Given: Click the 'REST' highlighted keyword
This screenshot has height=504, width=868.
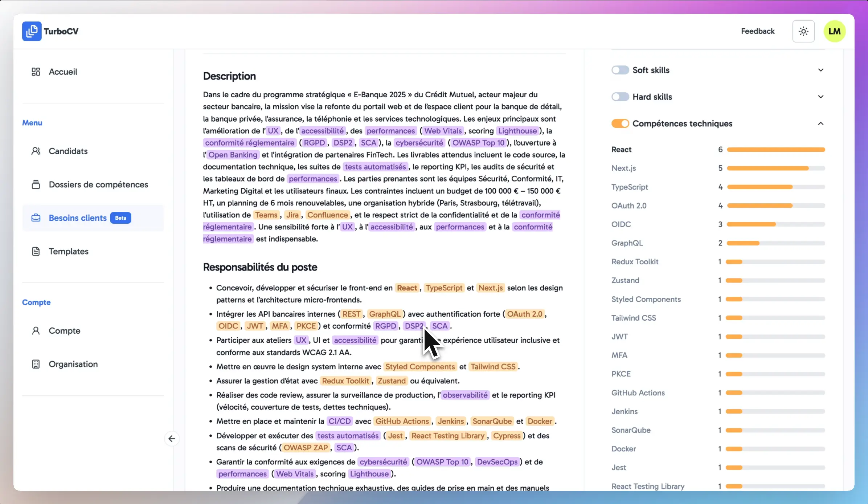Looking at the screenshot, I should pyautogui.click(x=351, y=314).
